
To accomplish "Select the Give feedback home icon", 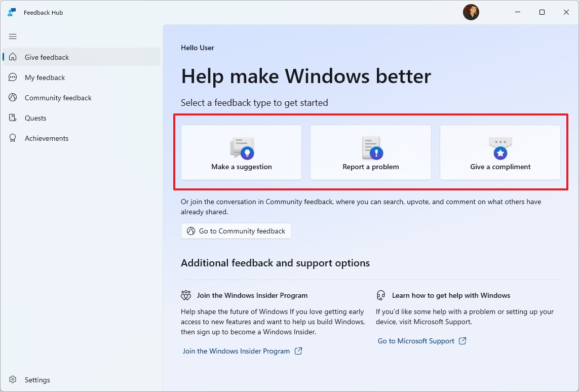I will click(14, 57).
